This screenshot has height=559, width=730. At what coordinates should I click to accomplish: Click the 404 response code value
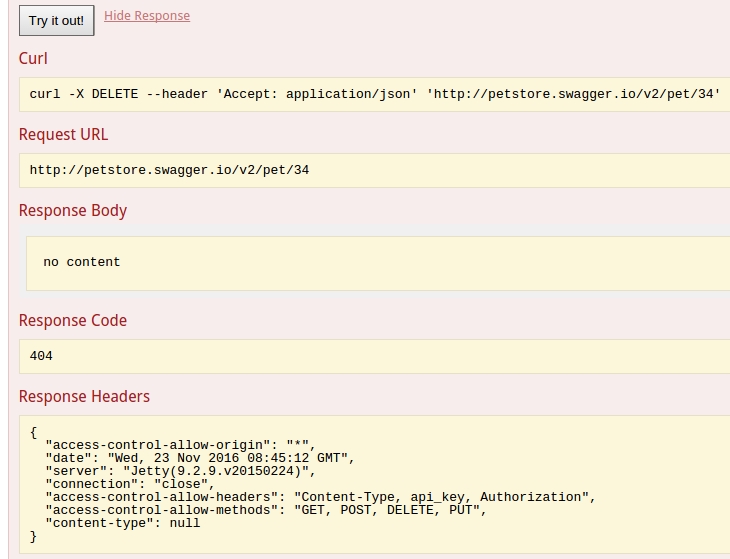tap(41, 356)
